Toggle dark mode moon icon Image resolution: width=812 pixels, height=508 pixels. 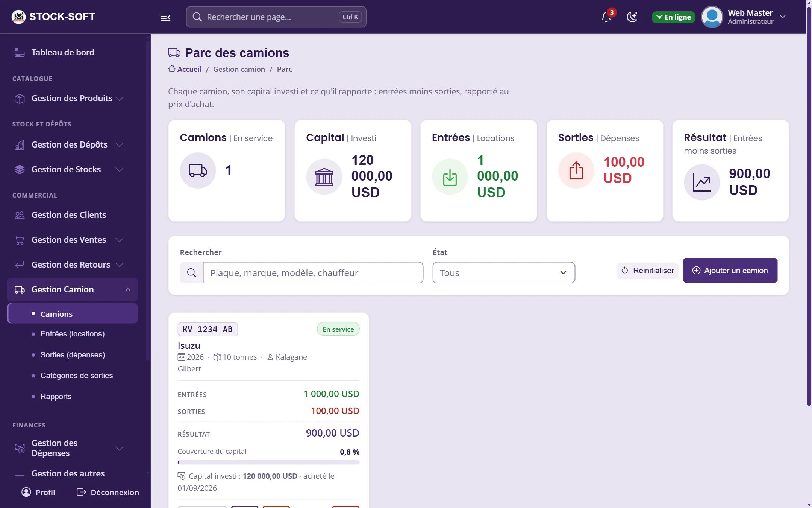632,17
